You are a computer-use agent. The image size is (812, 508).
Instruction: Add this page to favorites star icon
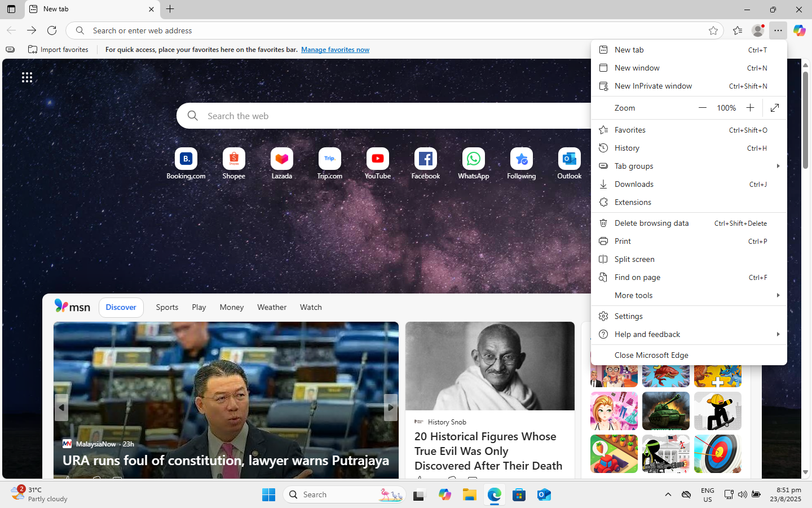(x=713, y=30)
